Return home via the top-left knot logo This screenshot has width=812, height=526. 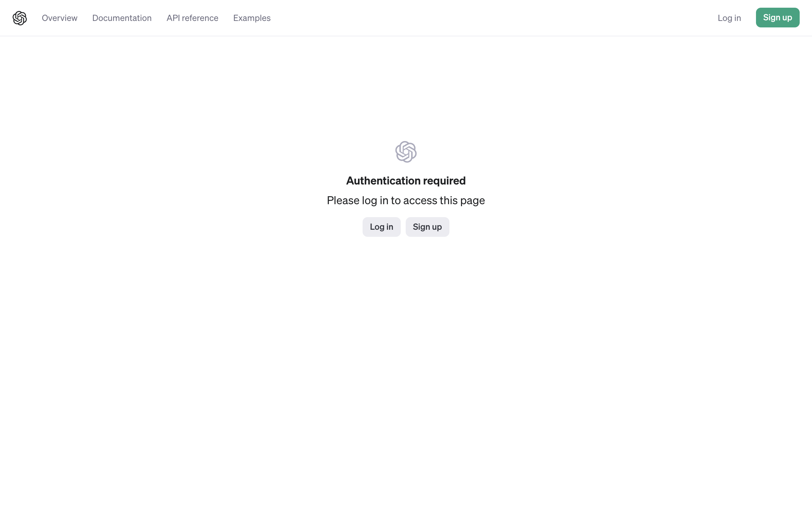tap(20, 18)
